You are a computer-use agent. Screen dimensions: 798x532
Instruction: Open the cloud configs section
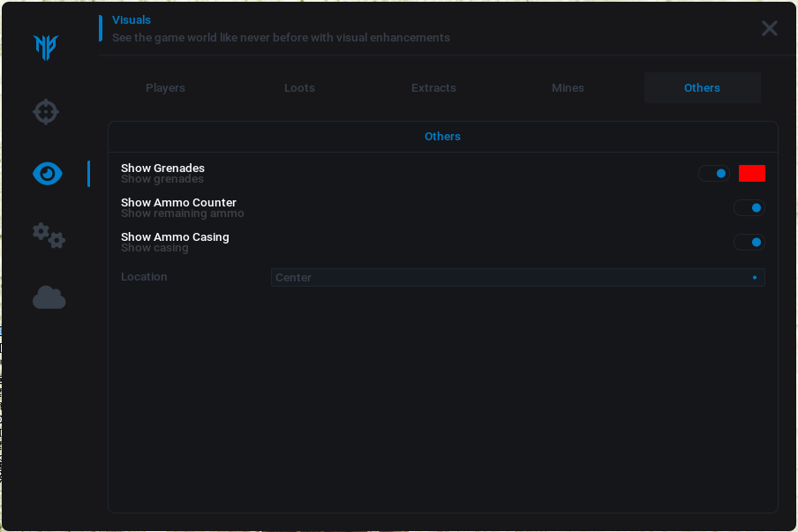point(49,297)
